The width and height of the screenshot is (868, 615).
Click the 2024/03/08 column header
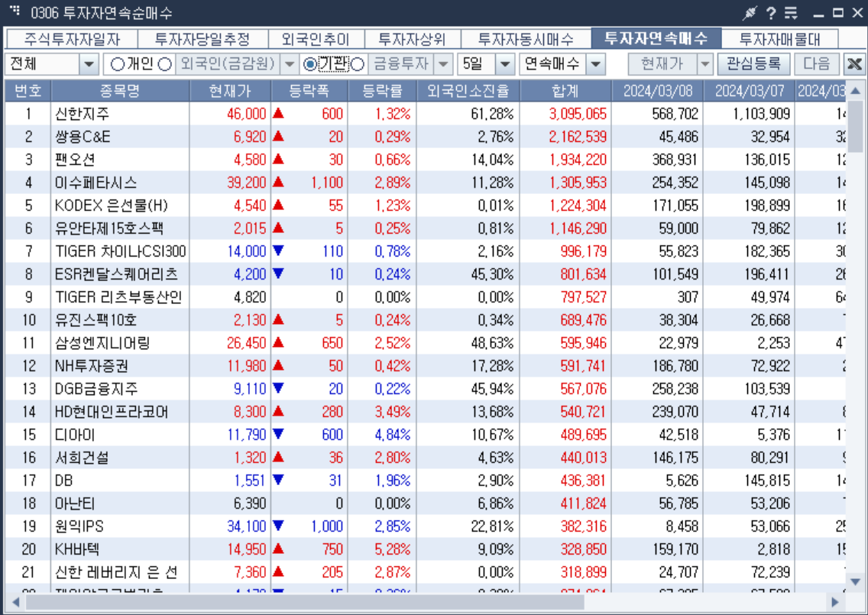click(x=658, y=91)
